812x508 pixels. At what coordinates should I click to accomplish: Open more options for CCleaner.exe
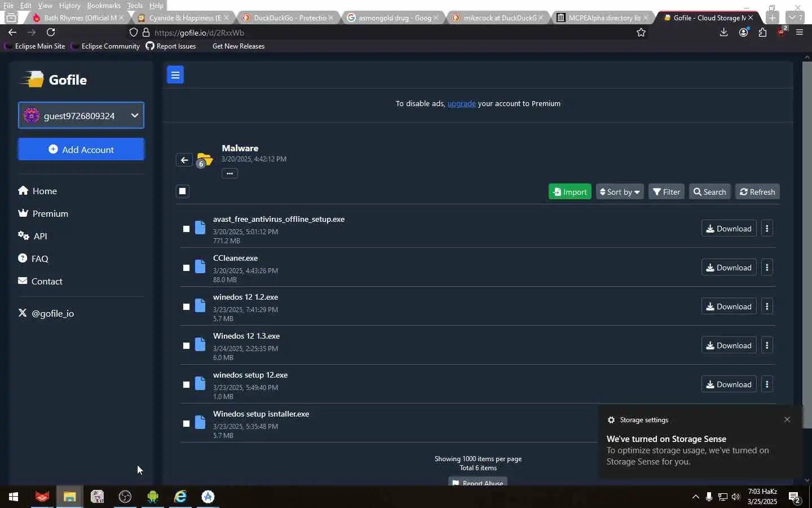coord(767,268)
